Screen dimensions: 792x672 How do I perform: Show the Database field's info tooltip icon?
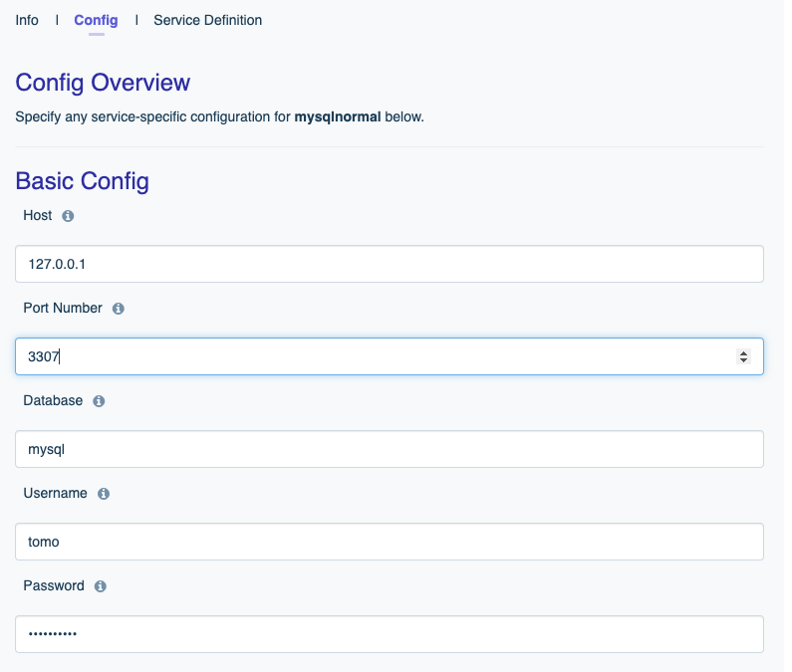click(x=99, y=401)
